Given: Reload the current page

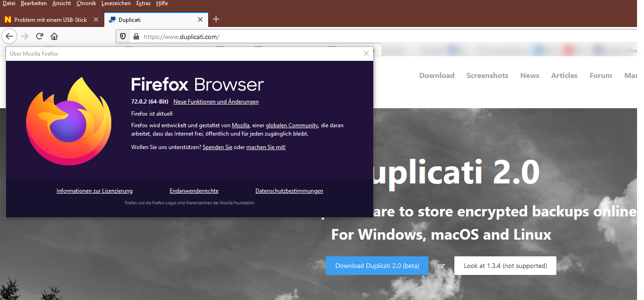Looking at the screenshot, I should click(40, 36).
